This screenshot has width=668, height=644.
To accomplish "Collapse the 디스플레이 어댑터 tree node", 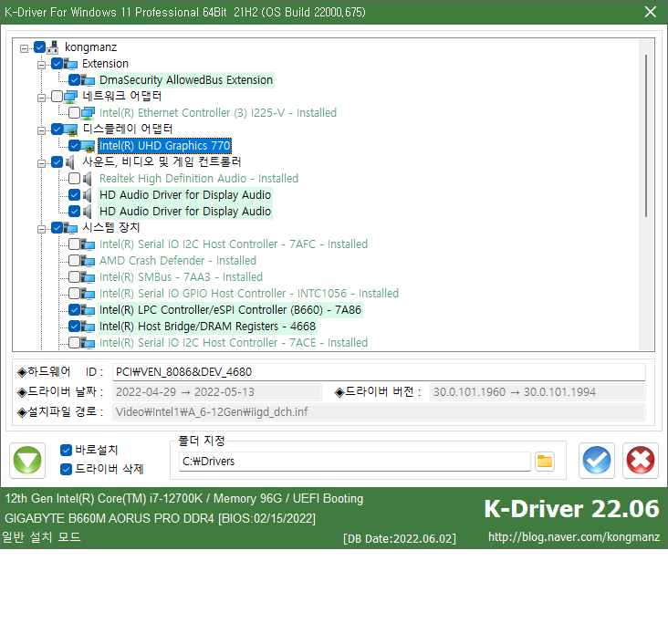I will coord(41,130).
